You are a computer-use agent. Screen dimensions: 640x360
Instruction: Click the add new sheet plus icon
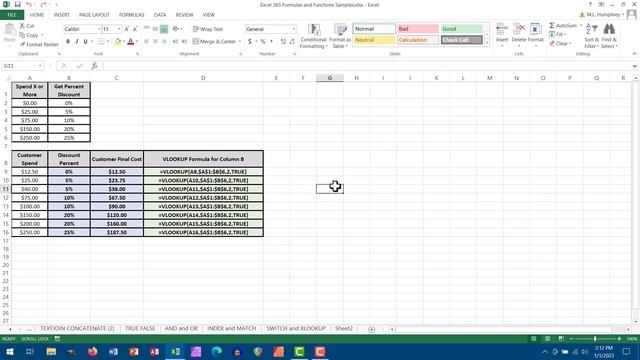tap(371, 329)
